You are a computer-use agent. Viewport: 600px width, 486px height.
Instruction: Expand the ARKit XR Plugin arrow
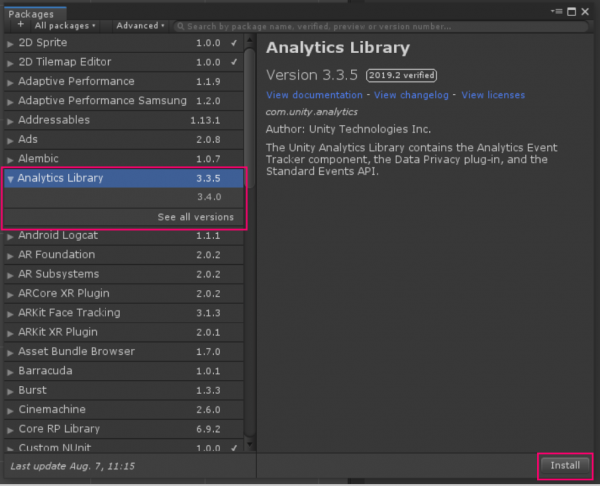pyautogui.click(x=10, y=333)
